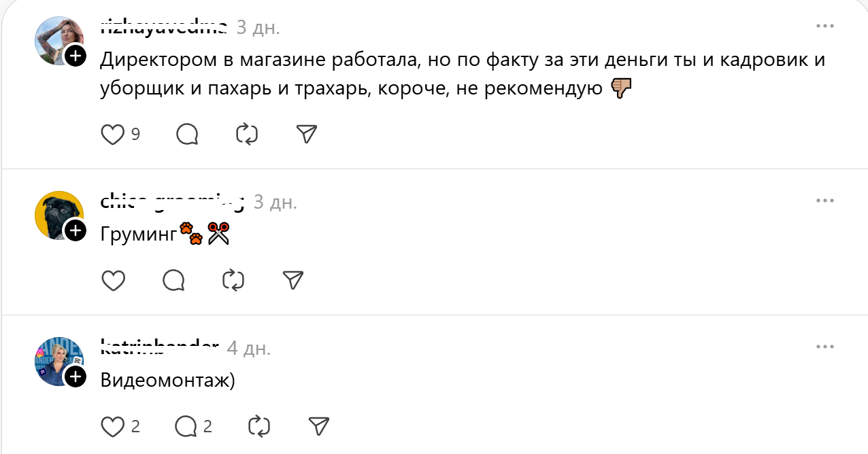Viewport: 868px width, 454px height.
Task: Open the options menu on katrinbender's comment
Action: pyautogui.click(x=824, y=346)
